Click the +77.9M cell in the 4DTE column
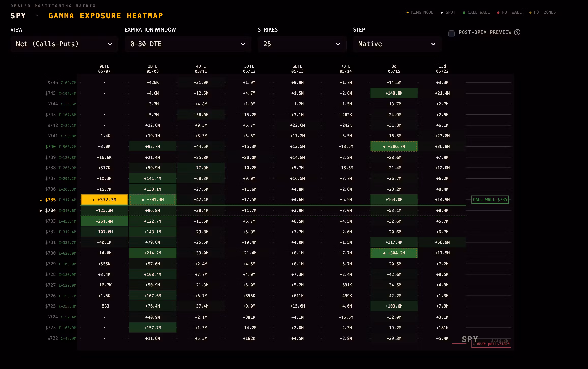Image resolution: width=588 pixels, height=369 pixels. point(201,168)
